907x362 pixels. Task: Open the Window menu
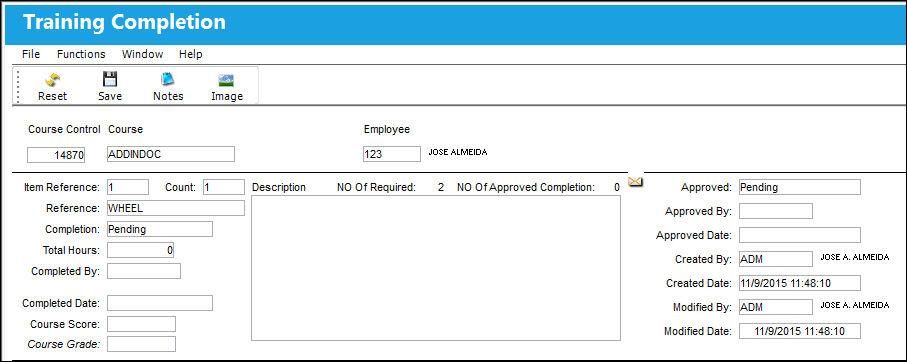click(x=142, y=54)
